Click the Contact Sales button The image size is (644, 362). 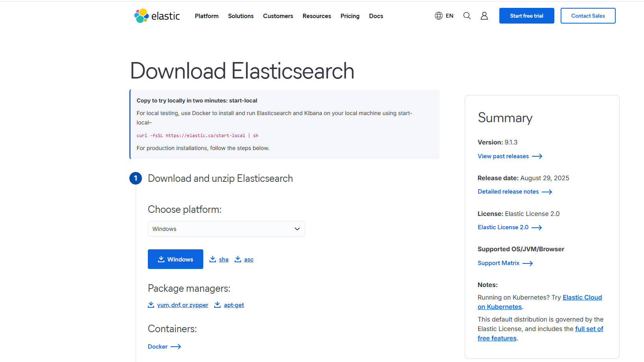588,16
